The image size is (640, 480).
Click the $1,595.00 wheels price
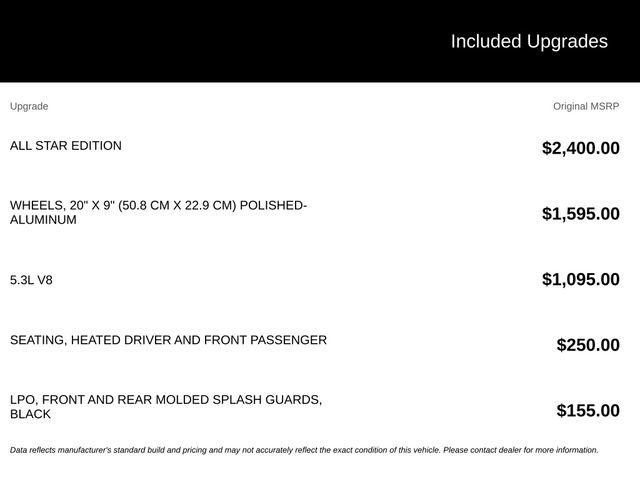[x=581, y=214]
